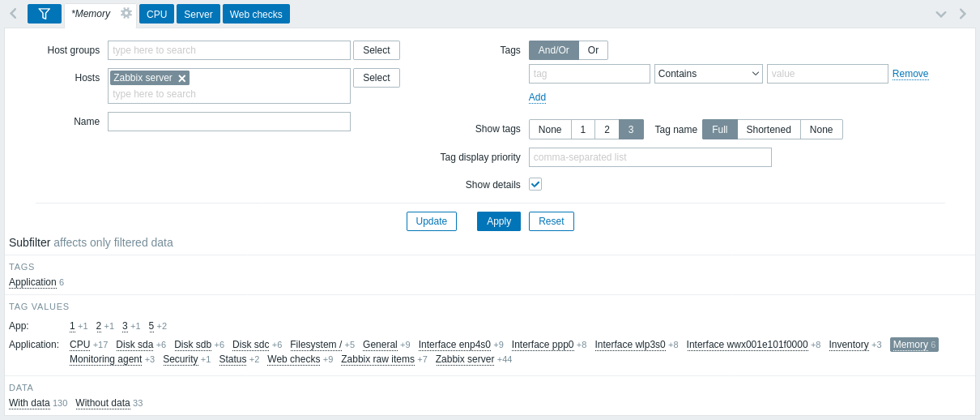
Task: Select Or tag evaluation mode
Action: pyautogui.click(x=593, y=50)
